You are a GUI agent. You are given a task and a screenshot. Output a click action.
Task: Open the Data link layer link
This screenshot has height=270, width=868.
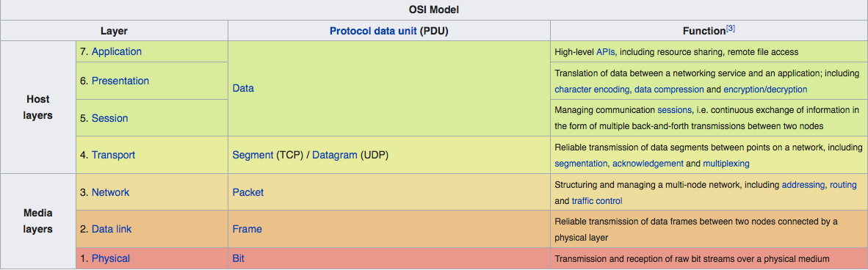pyautogui.click(x=112, y=228)
